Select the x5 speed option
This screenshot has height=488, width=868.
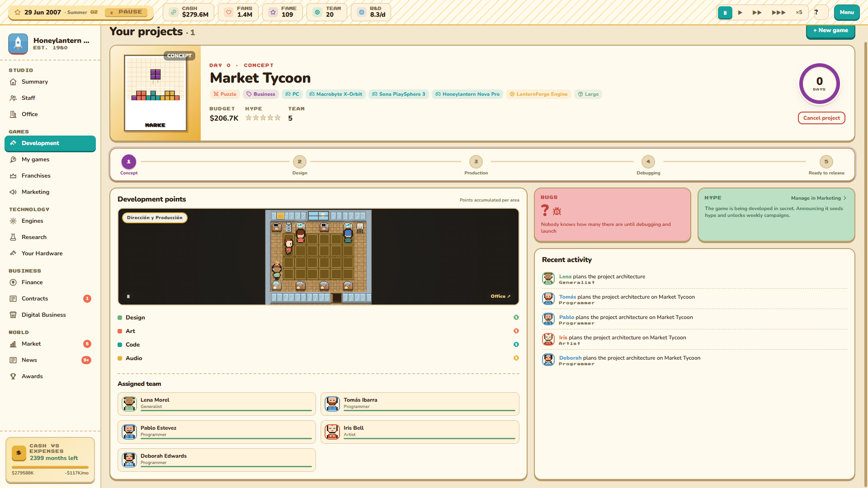coord(799,13)
